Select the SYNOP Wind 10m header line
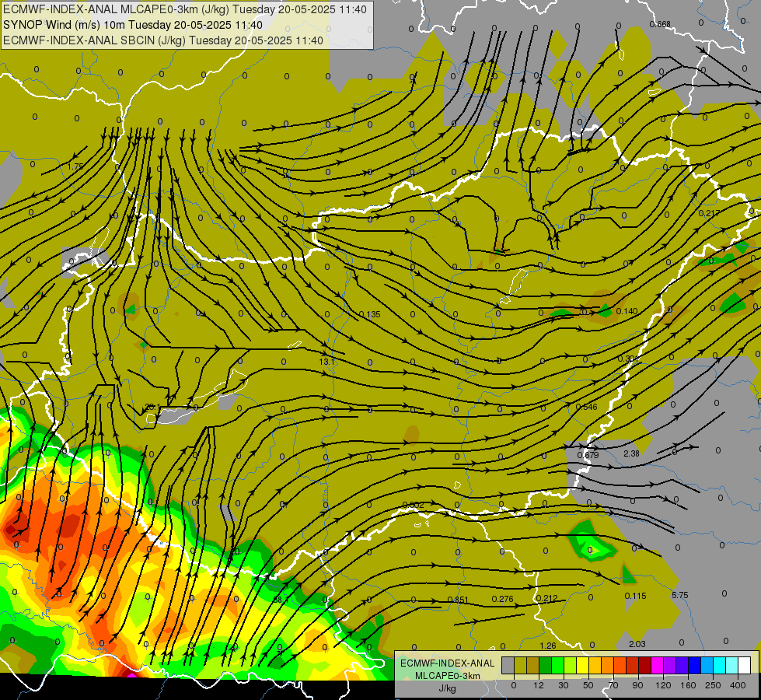761x700 pixels. 132,25
